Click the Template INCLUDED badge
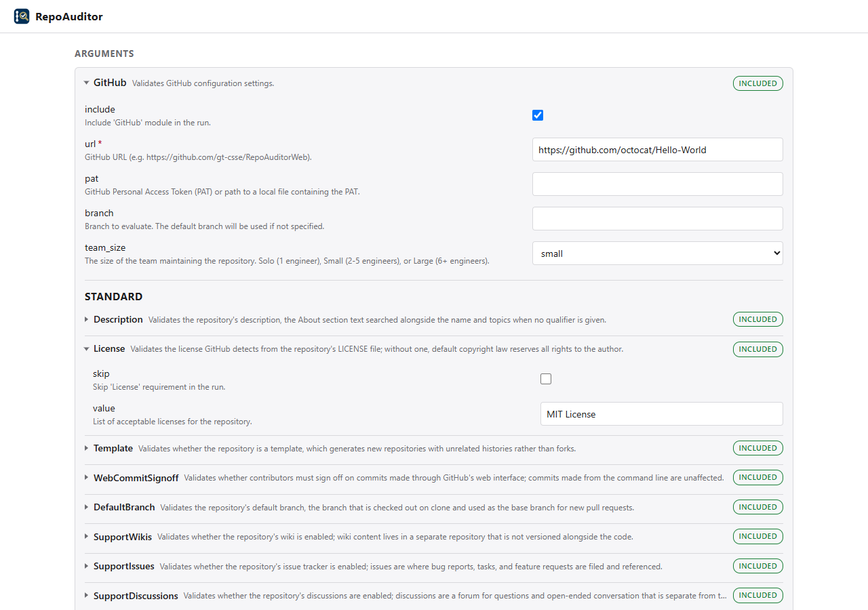The width and height of the screenshot is (868, 610). (758, 448)
